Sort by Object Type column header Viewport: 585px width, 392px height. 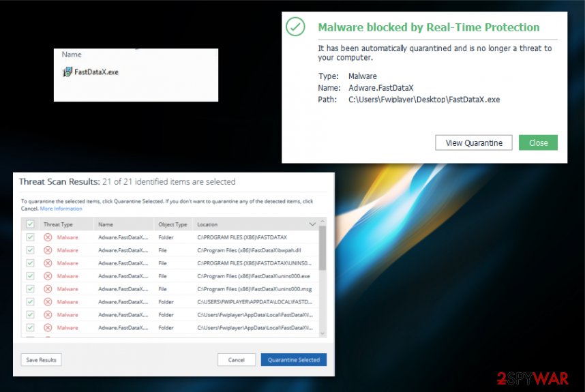[x=172, y=224]
